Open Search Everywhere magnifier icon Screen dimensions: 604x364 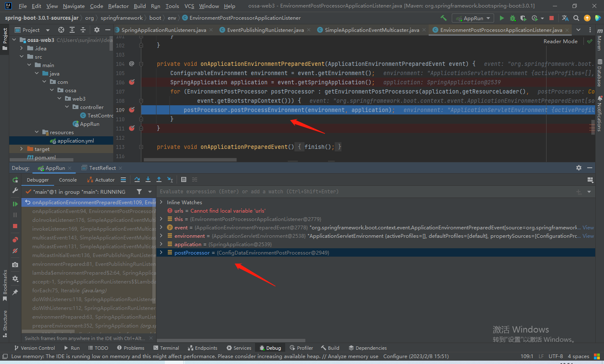576,18
